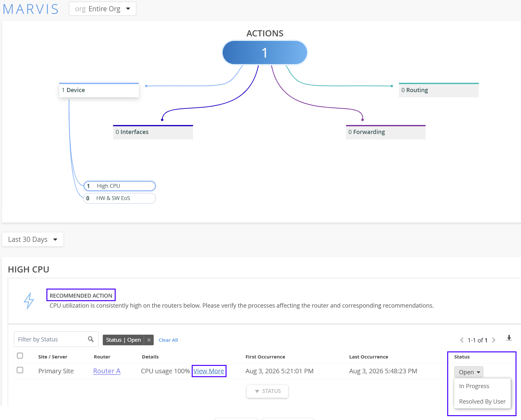Viewport: 521px width, 420px height.
Task: Click the Status column header
Action: (x=462, y=357)
